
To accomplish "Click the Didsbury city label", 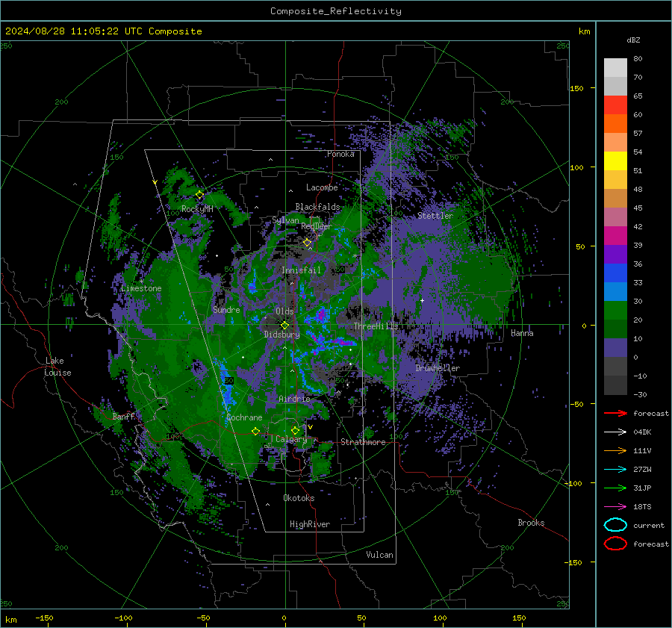I will point(281,335).
